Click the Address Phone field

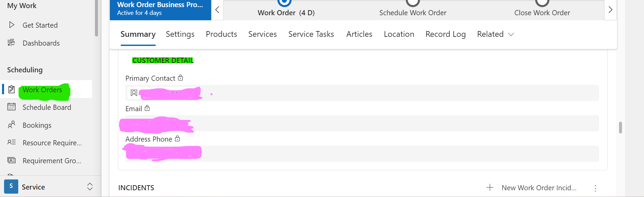362,154
